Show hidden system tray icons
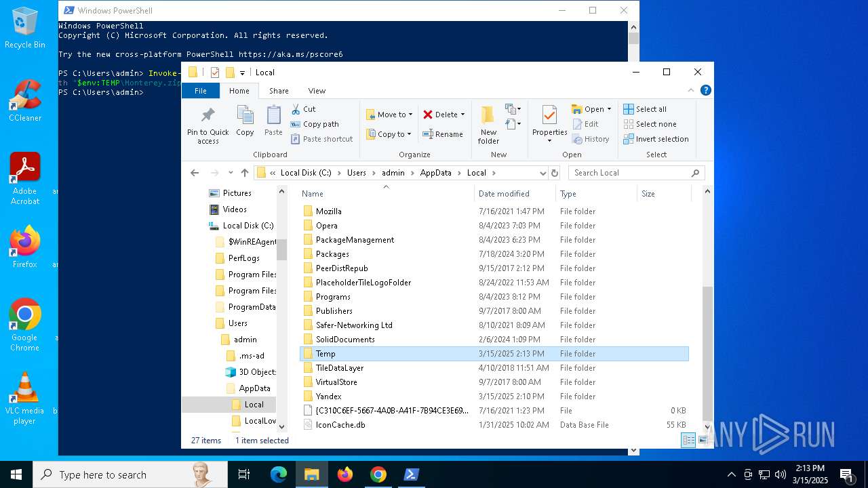The height and width of the screenshot is (488, 868). [731, 474]
